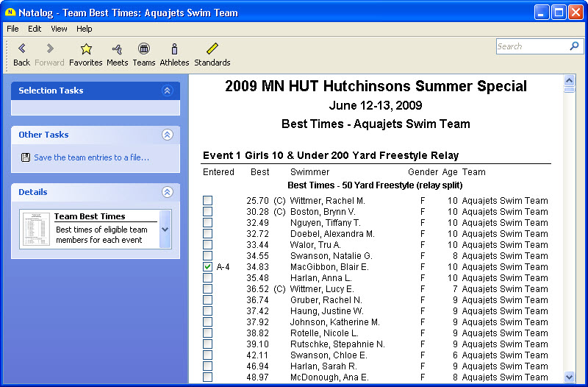Click Save the team entries to a file link
The width and height of the screenshot is (588, 387).
pyautogui.click(x=91, y=157)
